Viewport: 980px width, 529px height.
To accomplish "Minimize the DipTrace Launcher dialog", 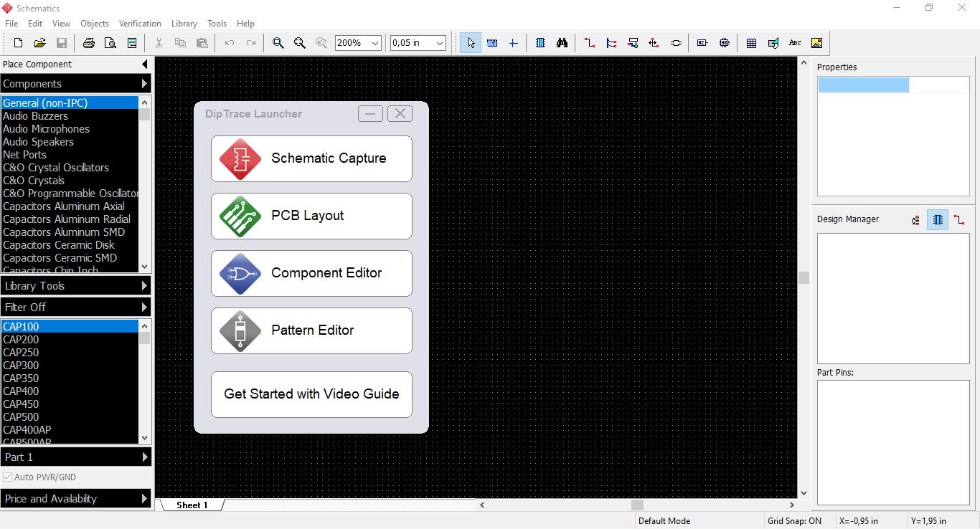I will [x=370, y=113].
